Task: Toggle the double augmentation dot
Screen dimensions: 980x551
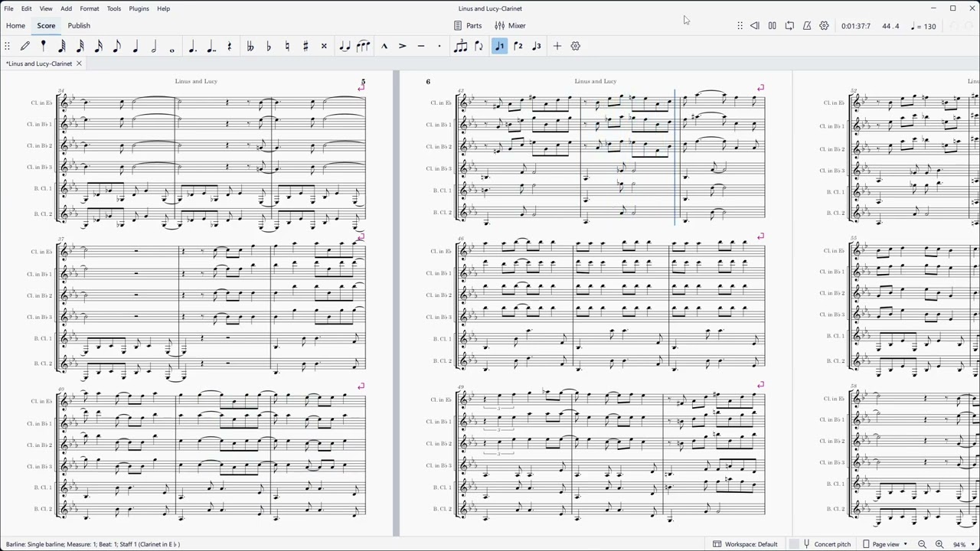Action: (x=211, y=46)
